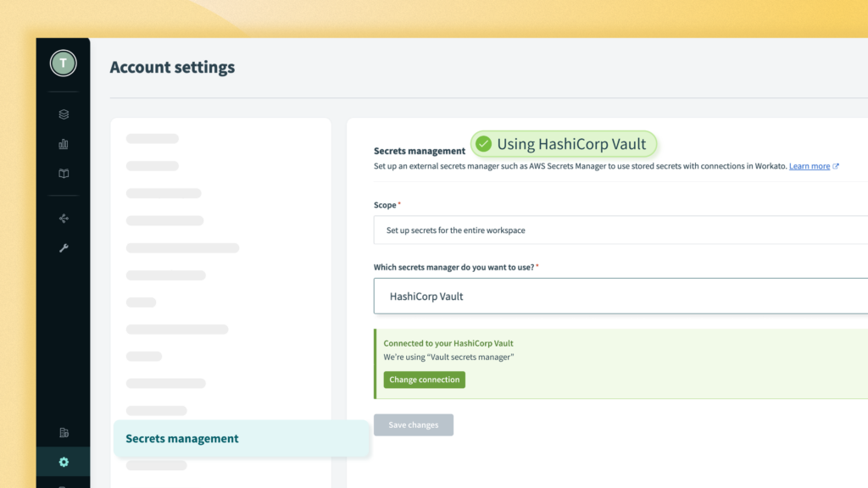Open the bar chart dashboard icon
Viewport: 868px width, 488px height.
pos(64,144)
